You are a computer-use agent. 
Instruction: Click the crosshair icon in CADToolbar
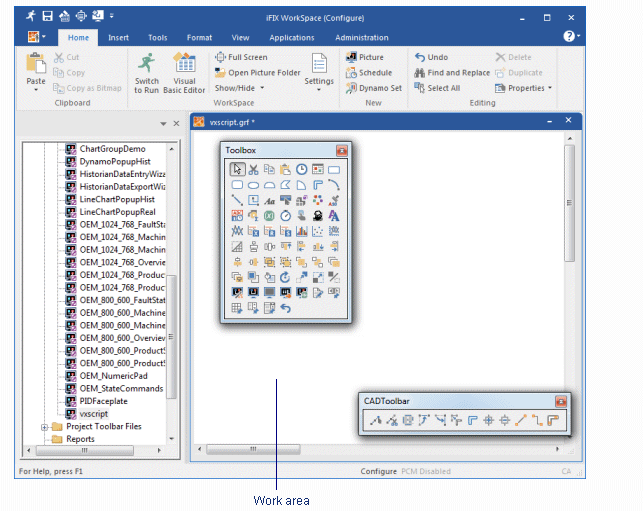click(x=488, y=420)
